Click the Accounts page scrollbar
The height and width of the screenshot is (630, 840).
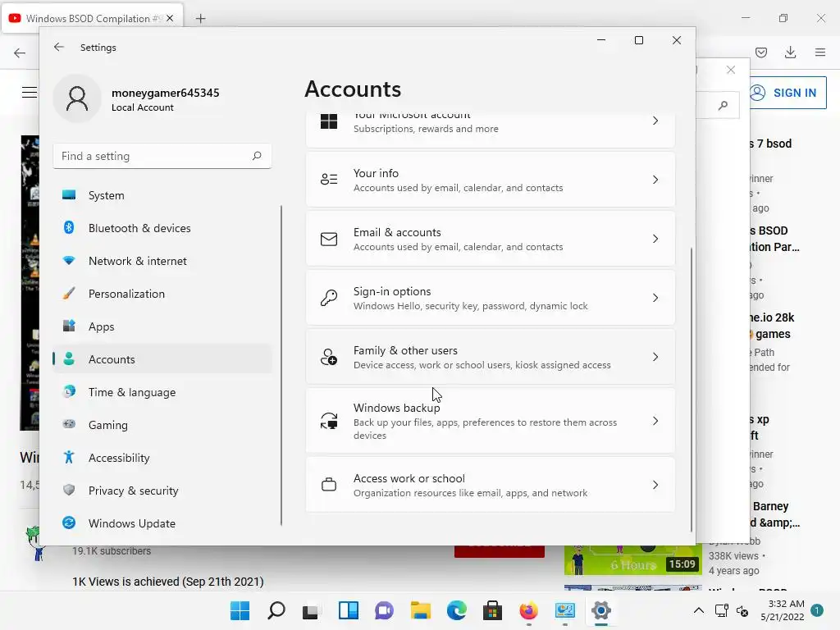pos(691,388)
